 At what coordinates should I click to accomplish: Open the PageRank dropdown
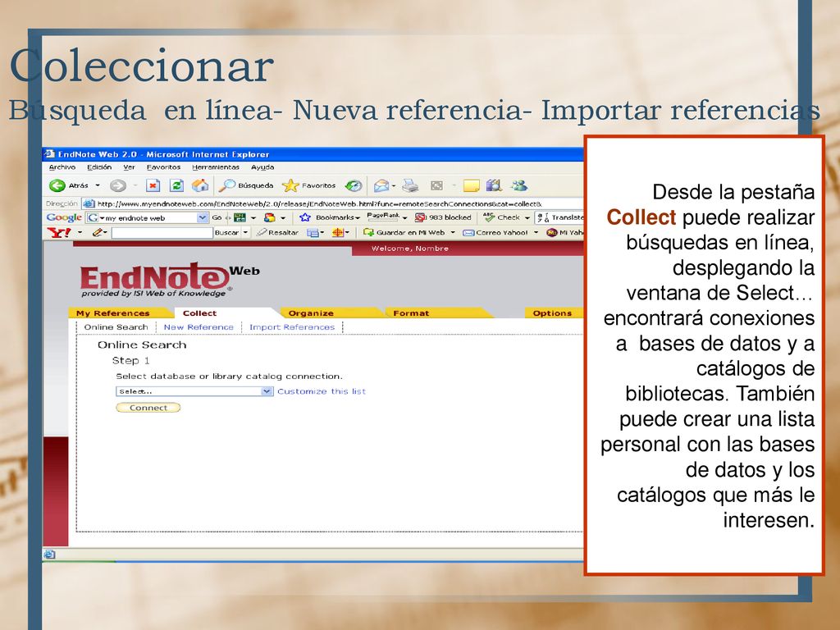click(x=404, y=218)
